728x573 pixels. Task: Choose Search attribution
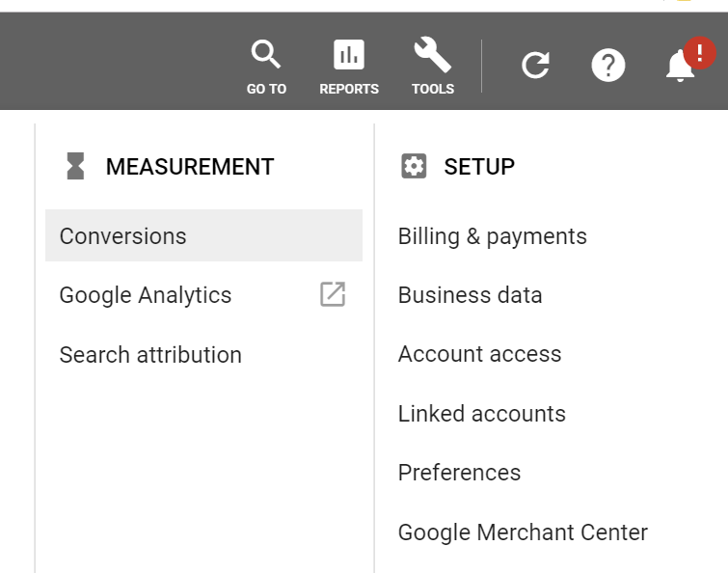tap(150, 355)
